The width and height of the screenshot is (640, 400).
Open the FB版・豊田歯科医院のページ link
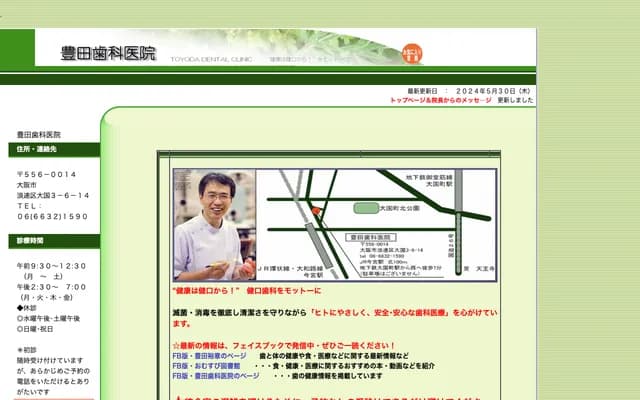[216, 376]
